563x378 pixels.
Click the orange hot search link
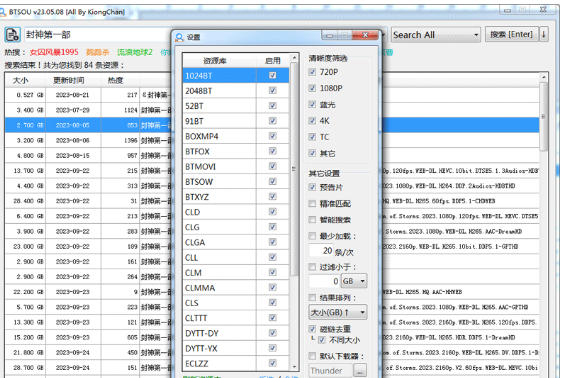[x=98, y=52]
